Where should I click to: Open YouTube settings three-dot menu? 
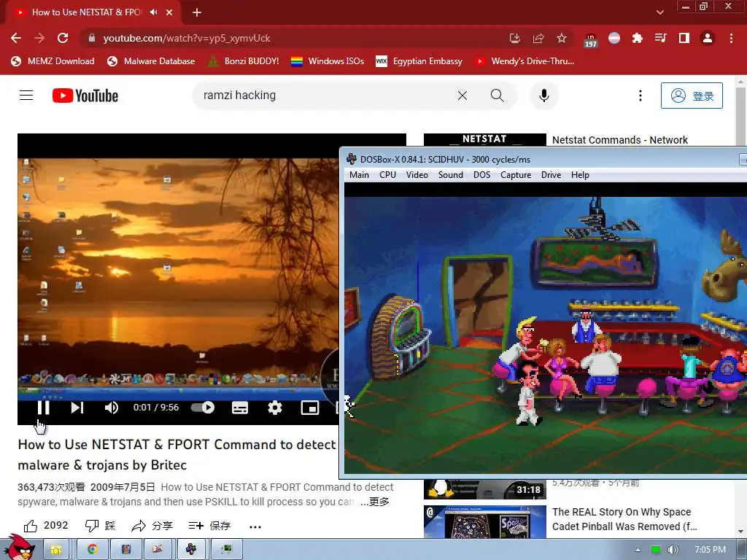pos(640,96)
